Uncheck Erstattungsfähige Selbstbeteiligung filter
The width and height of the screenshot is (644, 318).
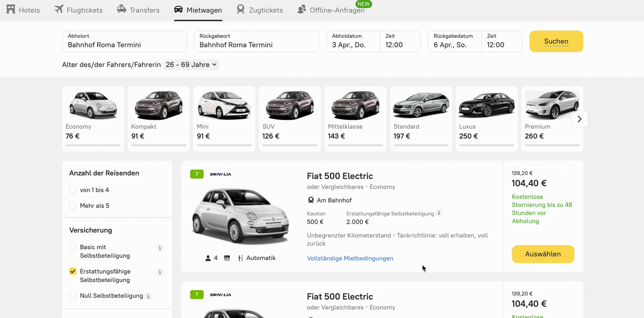click(x=73, y=272)
